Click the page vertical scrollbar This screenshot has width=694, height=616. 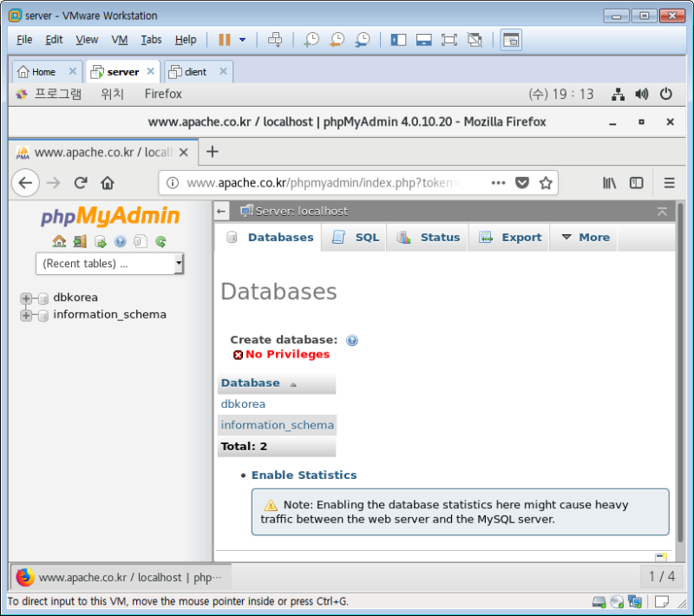pos(680,371)
